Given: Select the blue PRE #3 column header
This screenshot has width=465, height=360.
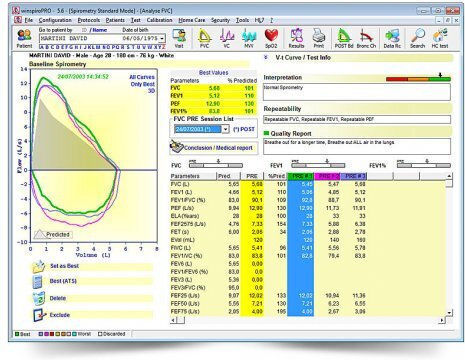Looking at the screenshot, I should (354, 176).
